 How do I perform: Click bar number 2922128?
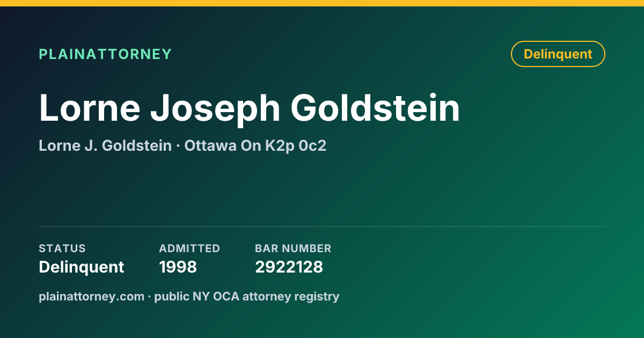point(289,267)
